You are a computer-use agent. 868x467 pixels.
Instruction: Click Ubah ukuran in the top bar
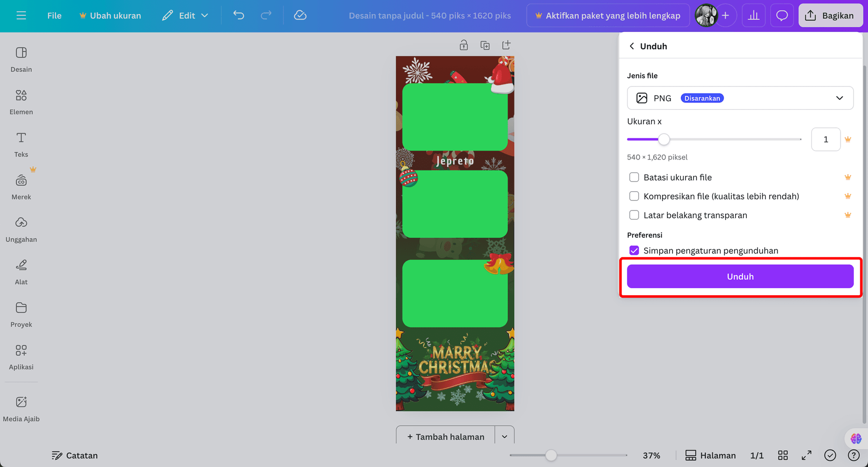[110, 15]
